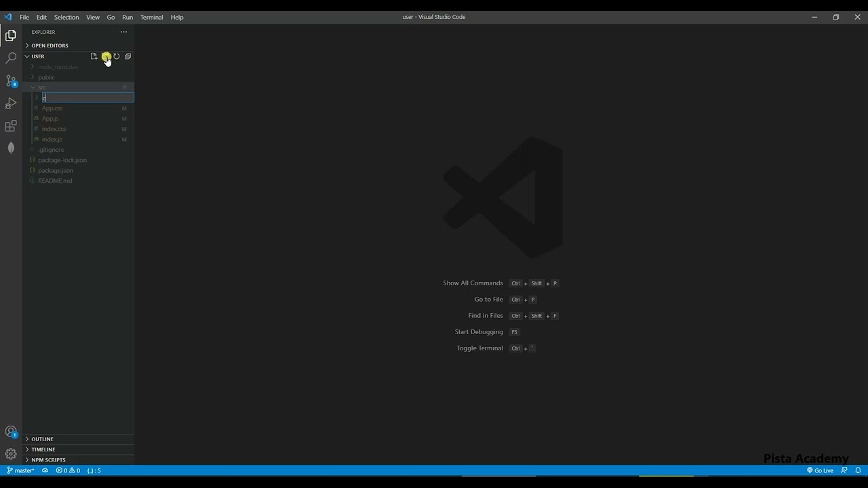Open the Help menu
868x488 pixels.
(x=177, y=17)
